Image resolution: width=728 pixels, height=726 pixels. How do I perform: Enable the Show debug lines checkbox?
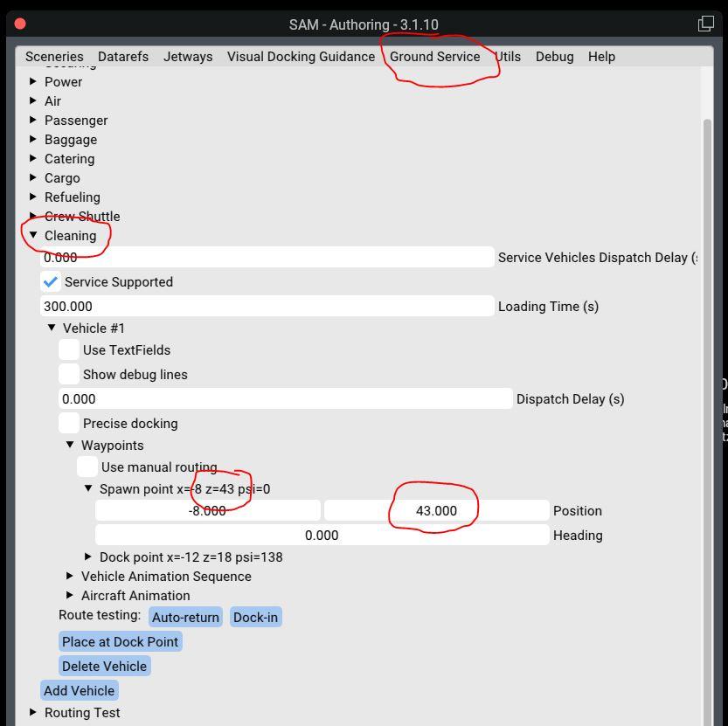point(69,375)
